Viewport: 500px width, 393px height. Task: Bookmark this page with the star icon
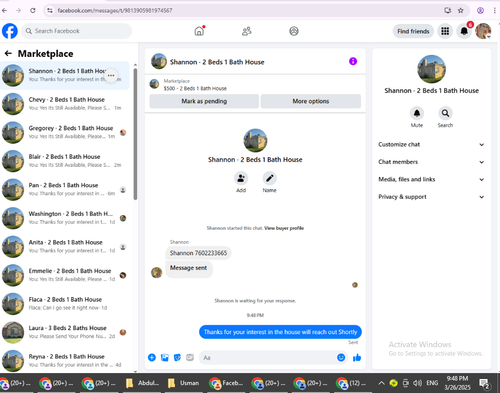click(x=461, y=10)
